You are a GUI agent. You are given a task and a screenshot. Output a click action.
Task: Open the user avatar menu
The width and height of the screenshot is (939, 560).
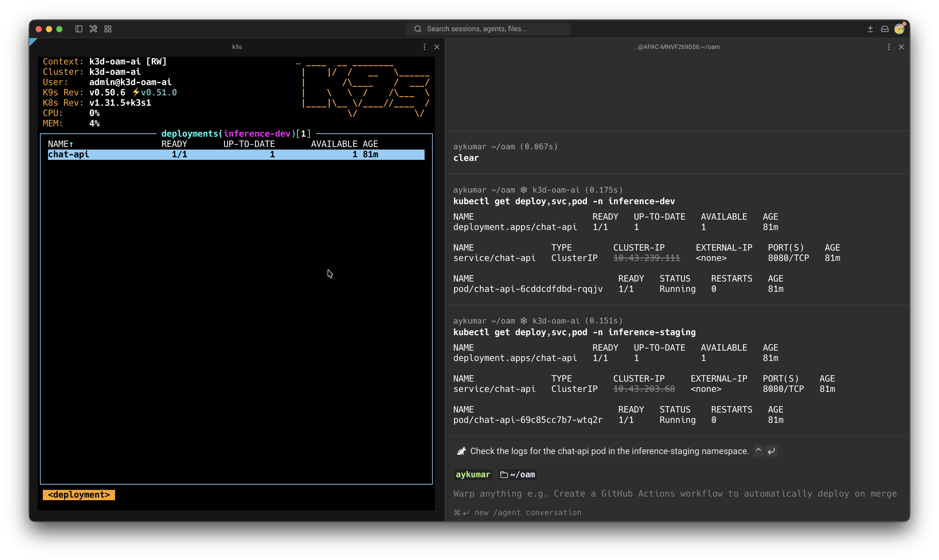tap(899, 29)
